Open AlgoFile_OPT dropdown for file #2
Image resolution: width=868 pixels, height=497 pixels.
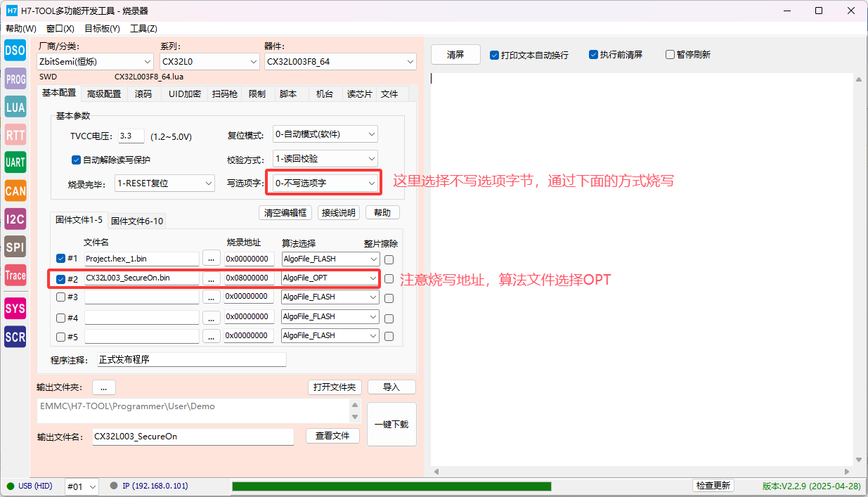click(x=330, y=278)
